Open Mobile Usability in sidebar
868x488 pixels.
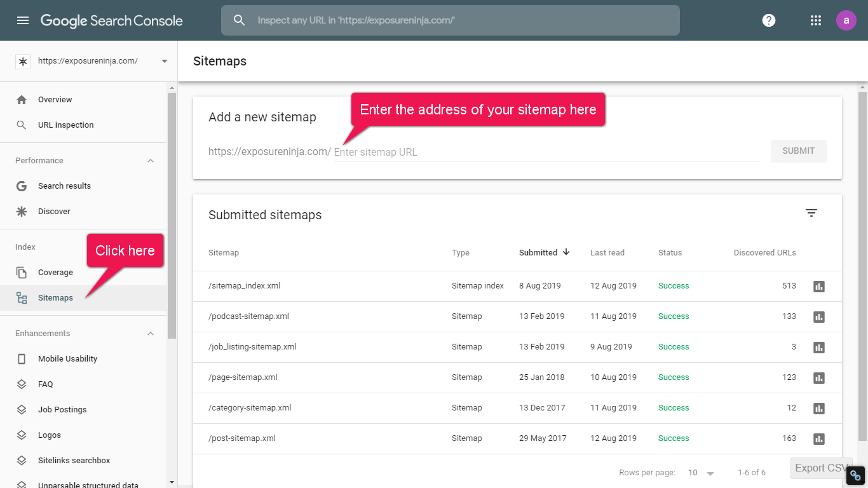tap(67, 359)
